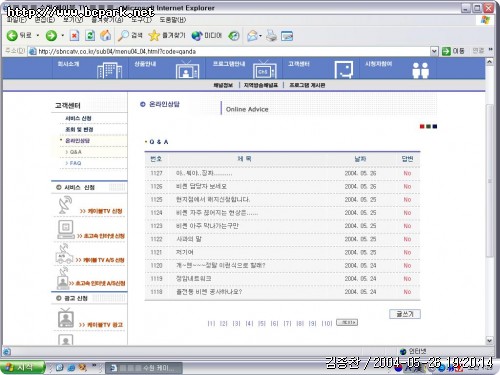Click the people icon beside 시청자참여
The height and width of the screenshot is (375, 500).
click(x=420, y=70)
